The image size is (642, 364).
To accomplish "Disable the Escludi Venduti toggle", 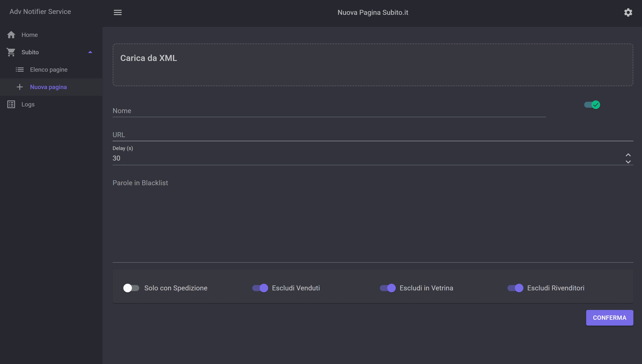I will [260, 288].
